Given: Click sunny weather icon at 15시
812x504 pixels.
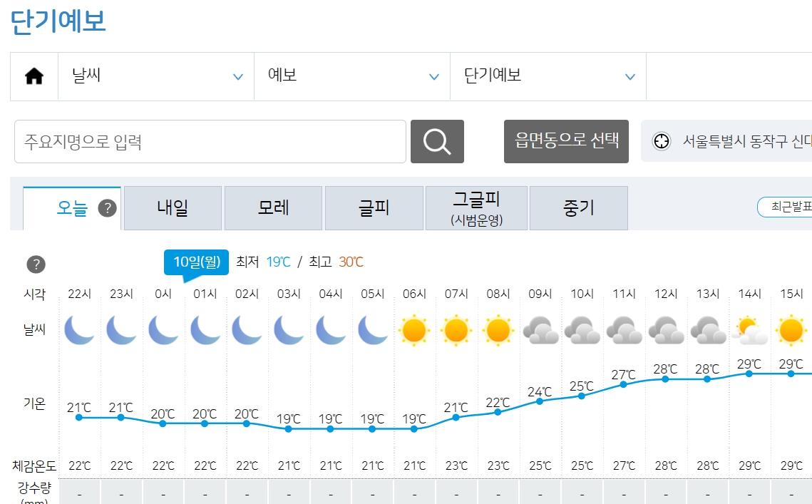Looking at the screenshot, I should 791,331.
